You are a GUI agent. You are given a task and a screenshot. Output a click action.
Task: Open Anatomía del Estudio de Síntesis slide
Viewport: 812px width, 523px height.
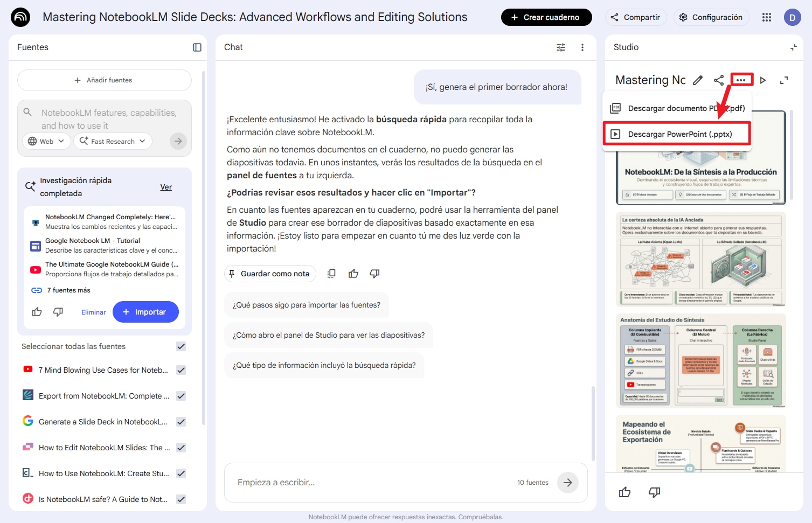click(701, 361)
